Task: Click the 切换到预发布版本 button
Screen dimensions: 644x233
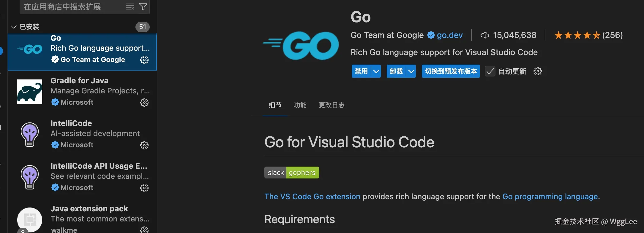Action: tap(451, 71)
